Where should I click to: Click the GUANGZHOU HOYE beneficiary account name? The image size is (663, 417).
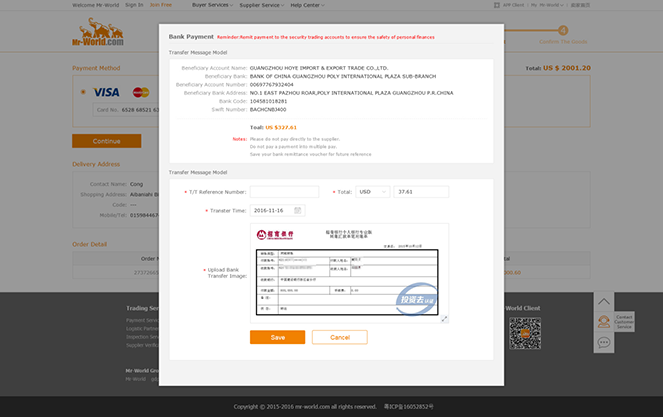(x=319, y=68)
